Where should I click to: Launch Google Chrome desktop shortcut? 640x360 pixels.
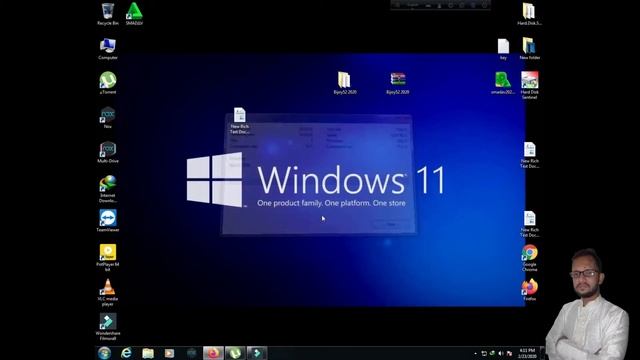(529, 258)
